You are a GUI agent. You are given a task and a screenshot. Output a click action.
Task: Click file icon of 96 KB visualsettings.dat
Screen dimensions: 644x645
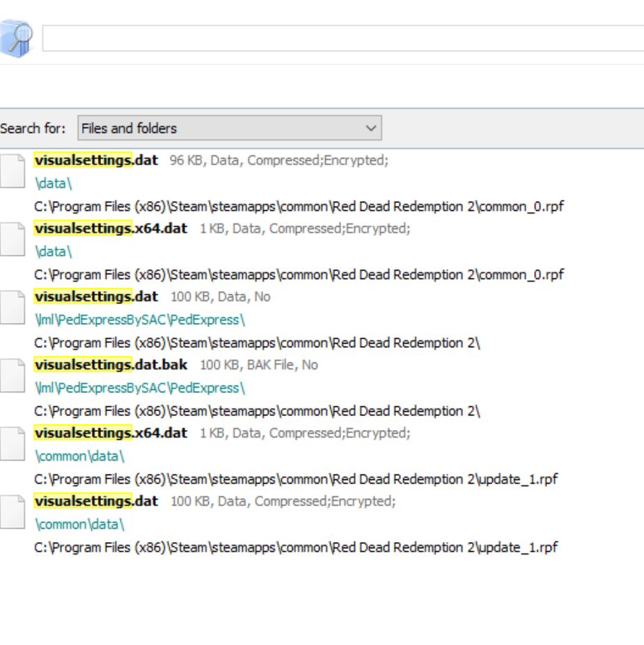(x=12, y=171)
